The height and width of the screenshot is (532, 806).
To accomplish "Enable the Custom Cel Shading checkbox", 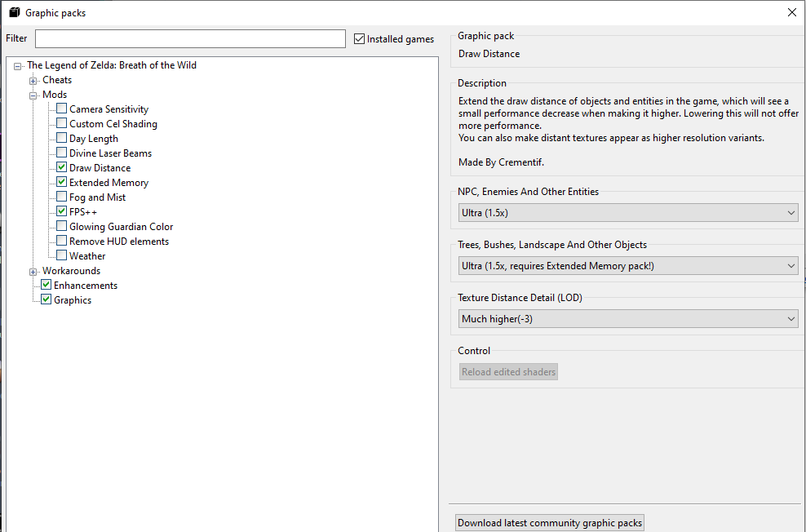I will click(62, 123).
